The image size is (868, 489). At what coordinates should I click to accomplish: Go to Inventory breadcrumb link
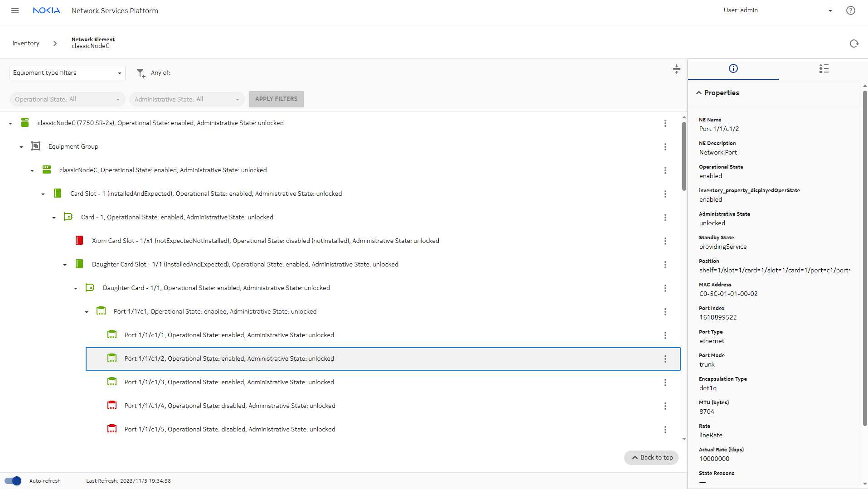(x=26, y=44)
